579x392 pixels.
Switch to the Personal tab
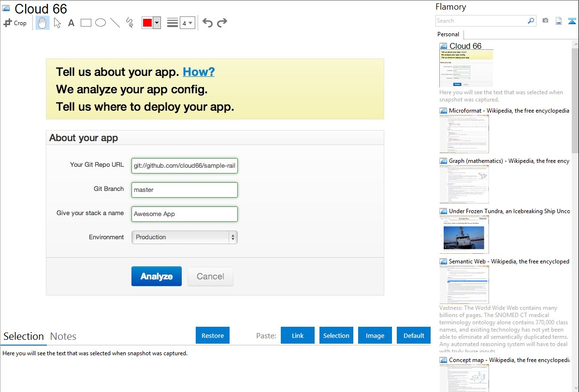click(449, 34)
